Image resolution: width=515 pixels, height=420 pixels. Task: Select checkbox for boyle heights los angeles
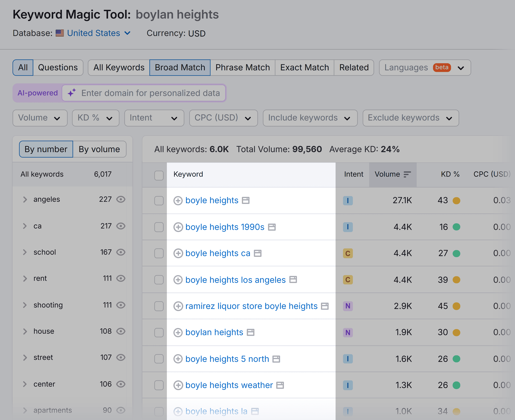(x=159, y=280)
